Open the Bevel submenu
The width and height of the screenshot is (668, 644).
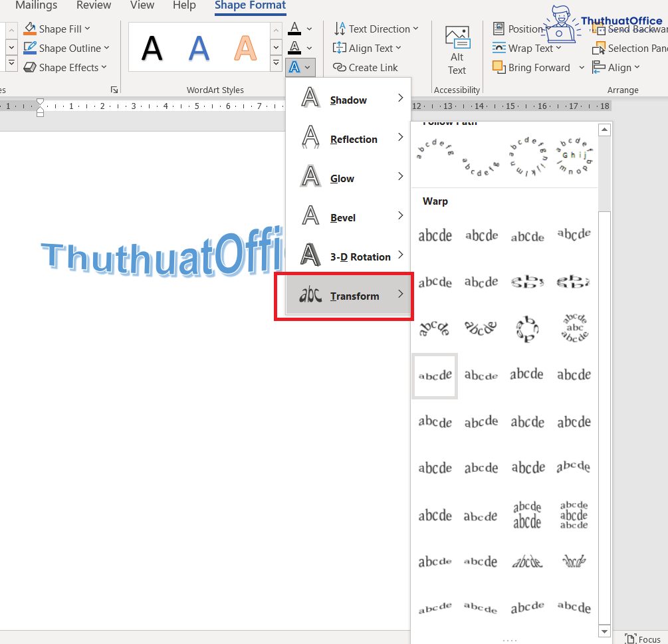pyautogui.click(x=348, y=216)
